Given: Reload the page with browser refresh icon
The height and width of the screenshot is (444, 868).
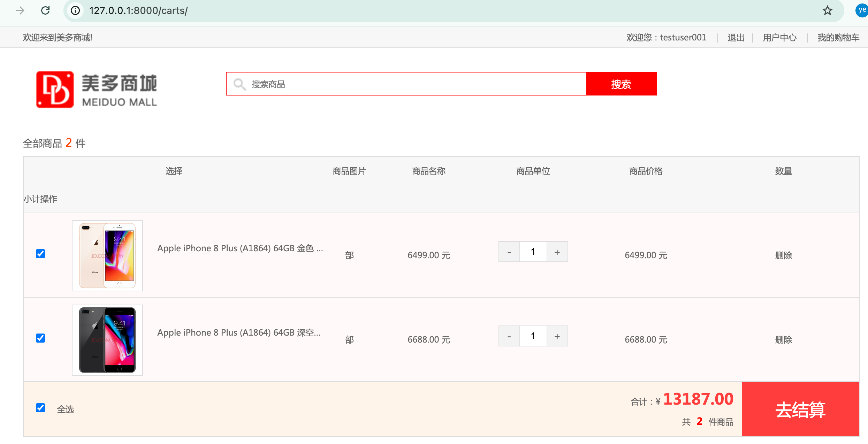Looking at the screenshot, I should click(x=45, y=10).
